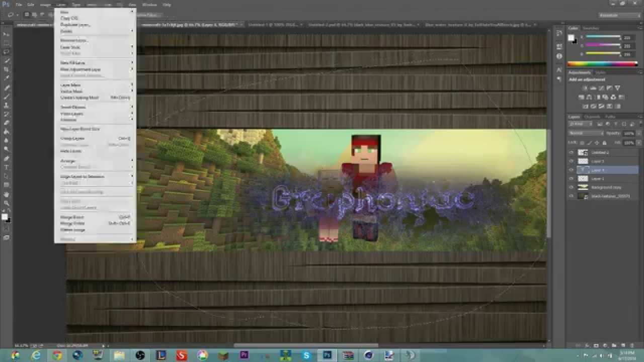Hide the Layer 1 layer

571,178
